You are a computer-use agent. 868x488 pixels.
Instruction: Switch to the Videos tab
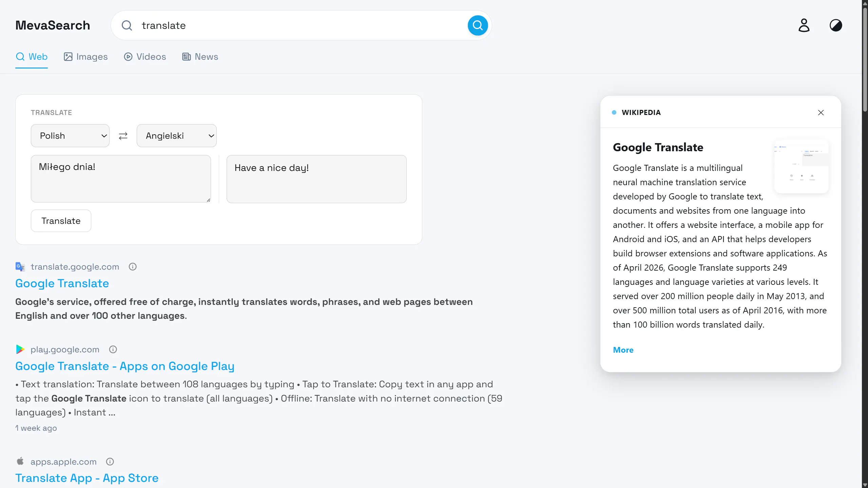tap(145, 57)
